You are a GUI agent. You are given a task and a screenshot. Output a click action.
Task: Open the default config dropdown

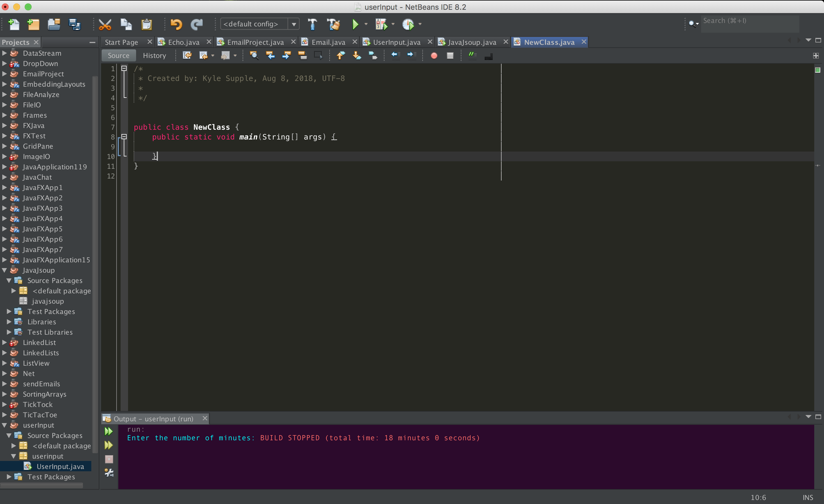(x=294, y=24)
